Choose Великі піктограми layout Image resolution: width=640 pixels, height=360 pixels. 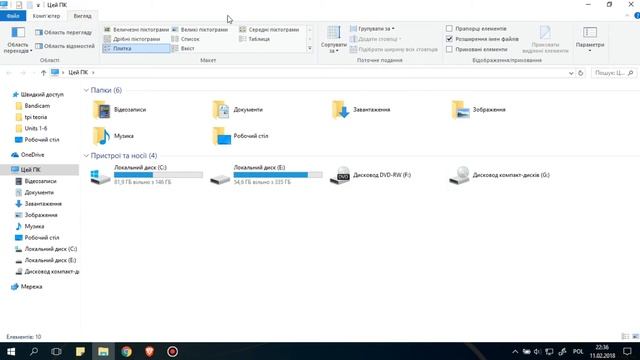pos(200,30)
